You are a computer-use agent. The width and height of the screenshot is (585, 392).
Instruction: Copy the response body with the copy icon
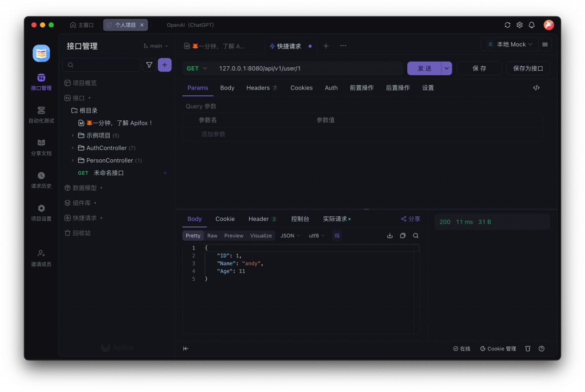click(x=403, y=236)
